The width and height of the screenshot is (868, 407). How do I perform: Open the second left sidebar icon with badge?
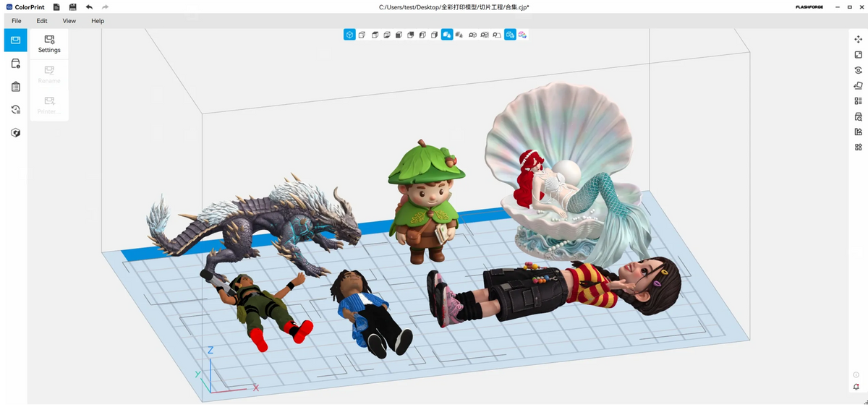click(x=15, y=64)
